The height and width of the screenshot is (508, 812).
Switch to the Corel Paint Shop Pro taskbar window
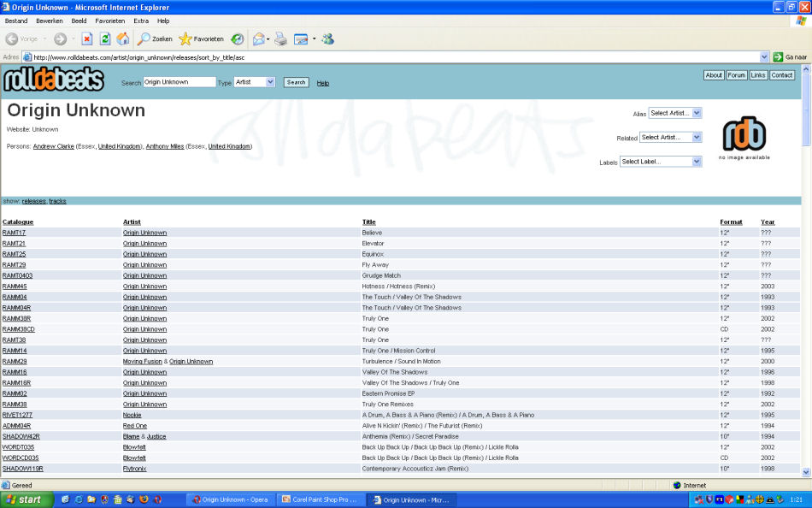tap(321, 499)
